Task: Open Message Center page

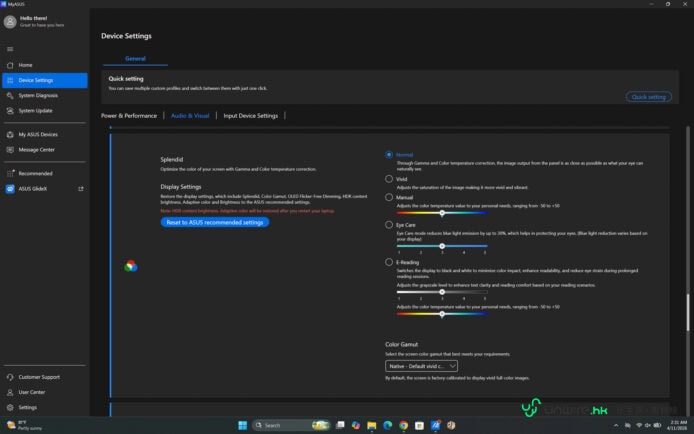Action: tap(45, 150)
